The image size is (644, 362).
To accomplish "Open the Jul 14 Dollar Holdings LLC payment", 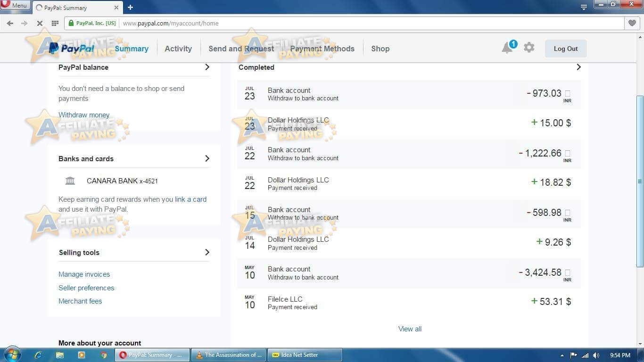I will [x=409, y=243].
